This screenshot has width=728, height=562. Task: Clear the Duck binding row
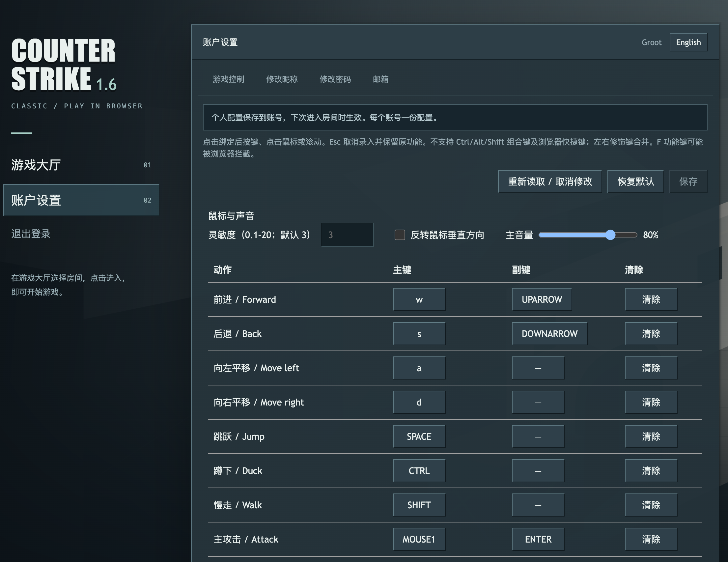coord(651,471)
